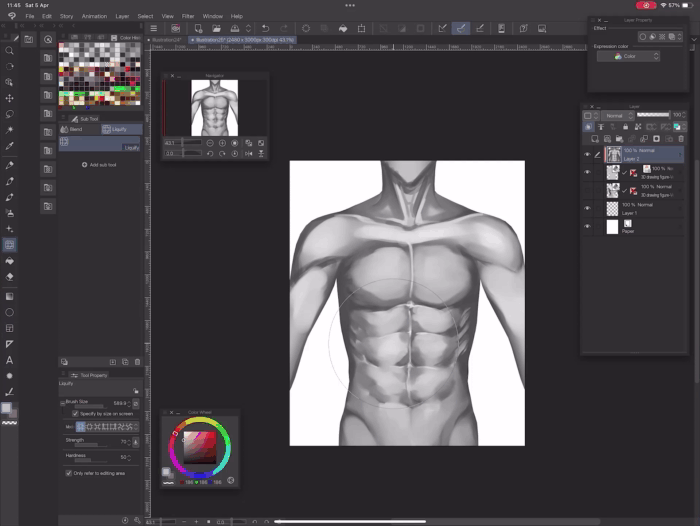Toggle visibility of the Paper layer

coord(587,227)
